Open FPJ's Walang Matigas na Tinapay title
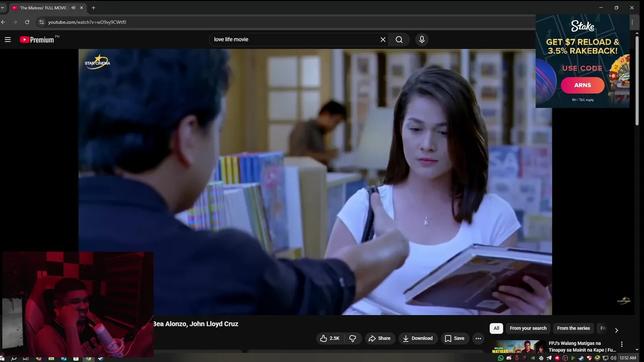 click(582, 346)
